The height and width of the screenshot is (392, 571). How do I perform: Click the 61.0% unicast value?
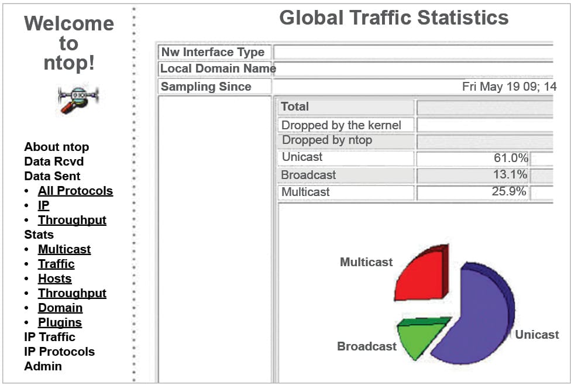coord(511,158)
